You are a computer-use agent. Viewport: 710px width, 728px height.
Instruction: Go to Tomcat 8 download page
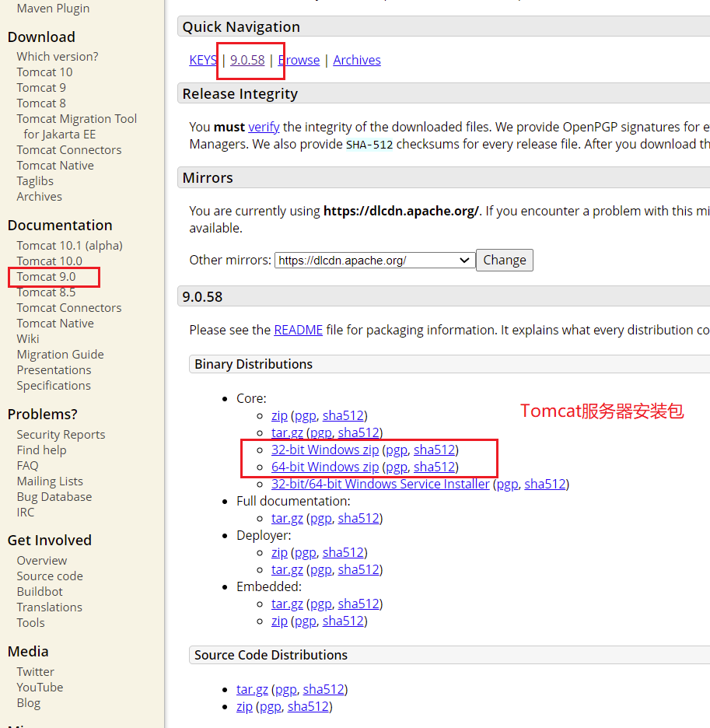tap(41, 103)
